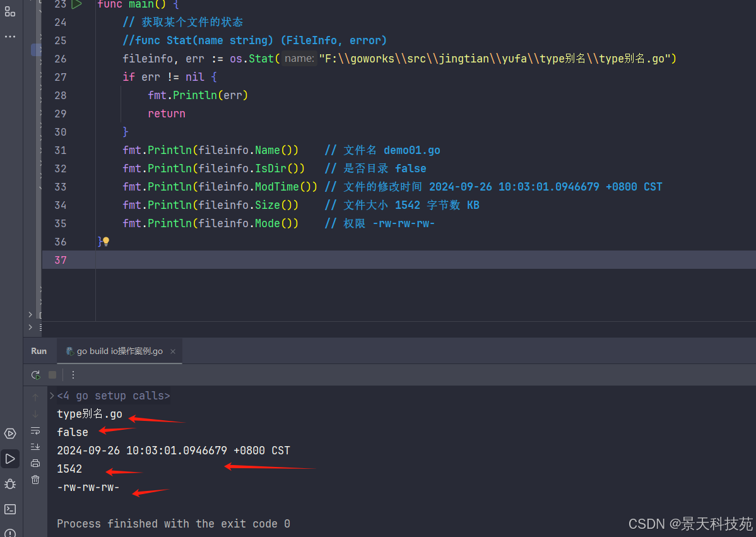Open the Problems tool window at bottom-left
The image size is (756, 537).
point(10,532)
